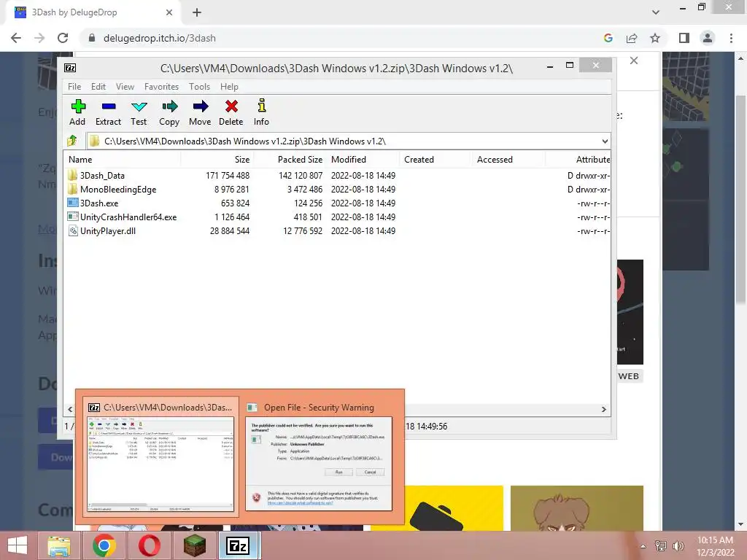The image size is (747, 560).
Task: Open the Help menu
Action: 229,87
